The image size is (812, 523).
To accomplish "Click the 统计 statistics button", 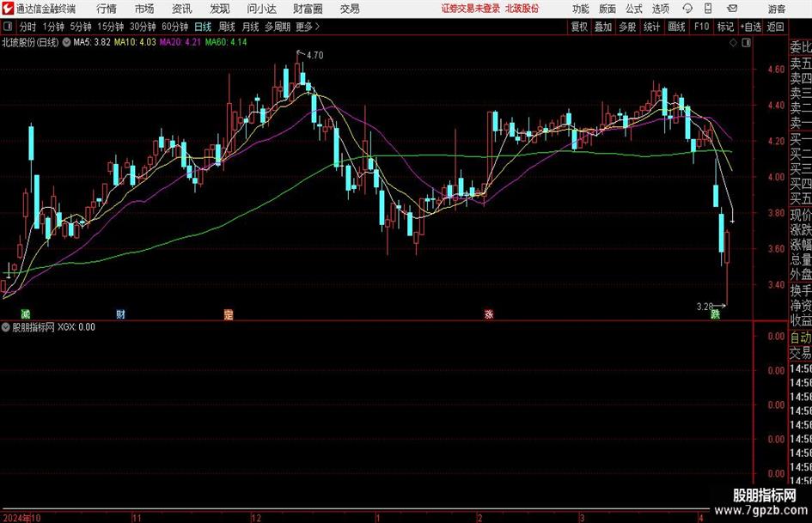I will tap(652, 27).
